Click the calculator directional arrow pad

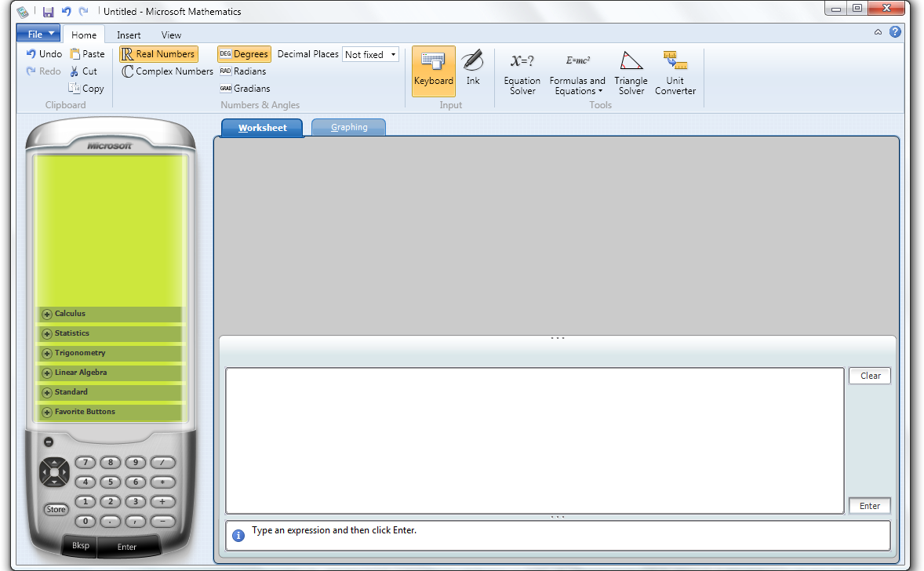point(54,472)
